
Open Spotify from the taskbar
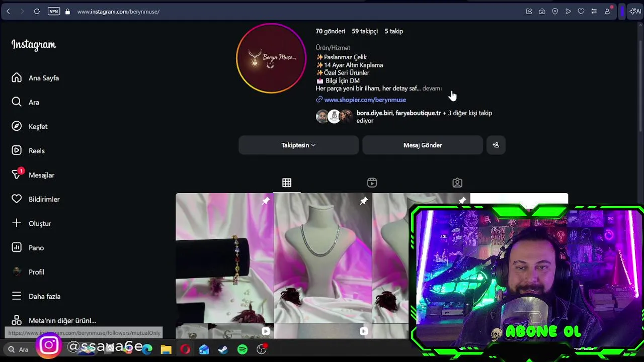click(x=243, y=349)
